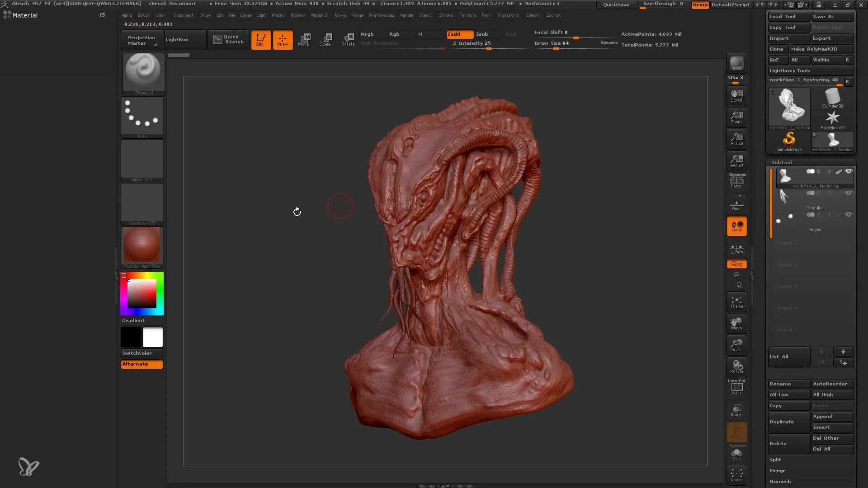The height and width of the screenshot is (488, 868).
Task: Toggle the Floor grid icon
Action: (736, 205)
